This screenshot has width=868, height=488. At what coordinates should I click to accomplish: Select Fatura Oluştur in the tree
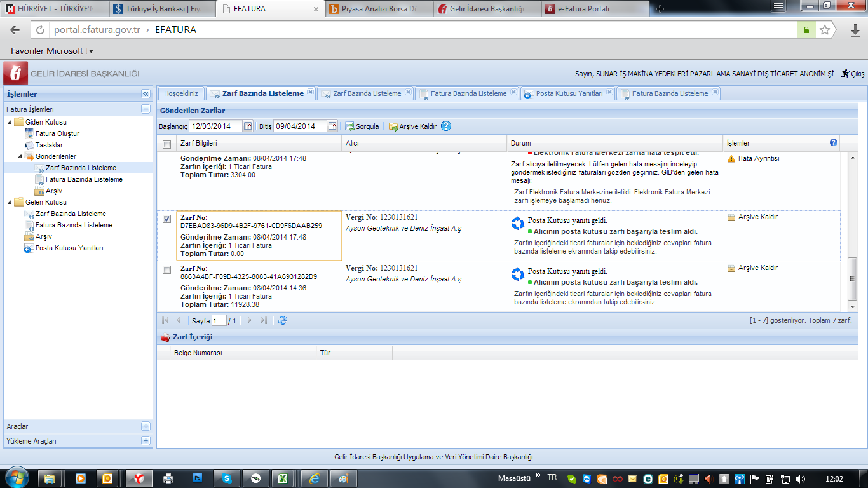coord(57,133)
